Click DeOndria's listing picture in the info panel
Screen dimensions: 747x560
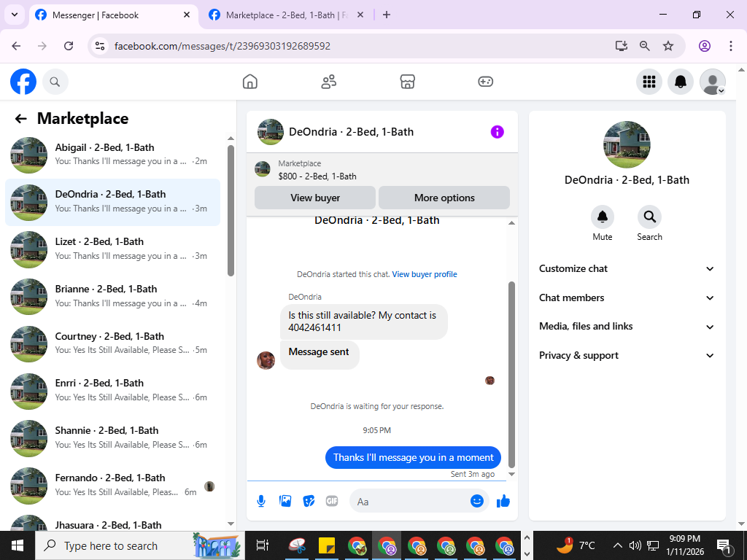tap(627, 144)
